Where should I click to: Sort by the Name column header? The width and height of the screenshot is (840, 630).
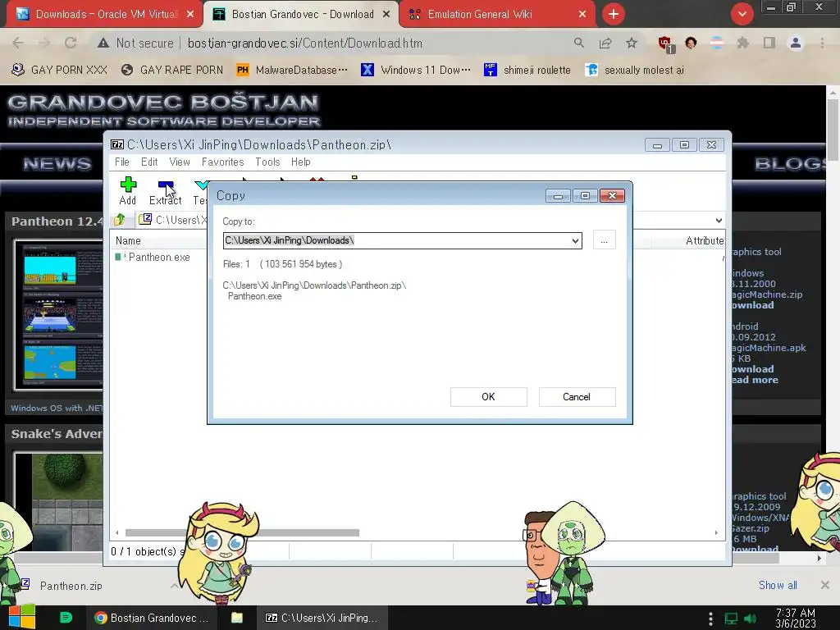coord(127,241)
